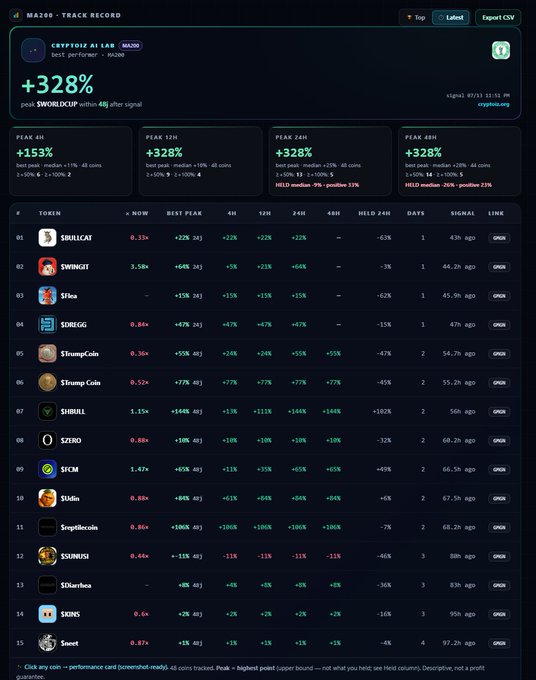
Task: Select the PEAK 4H stat card
Action: point(71,161)
